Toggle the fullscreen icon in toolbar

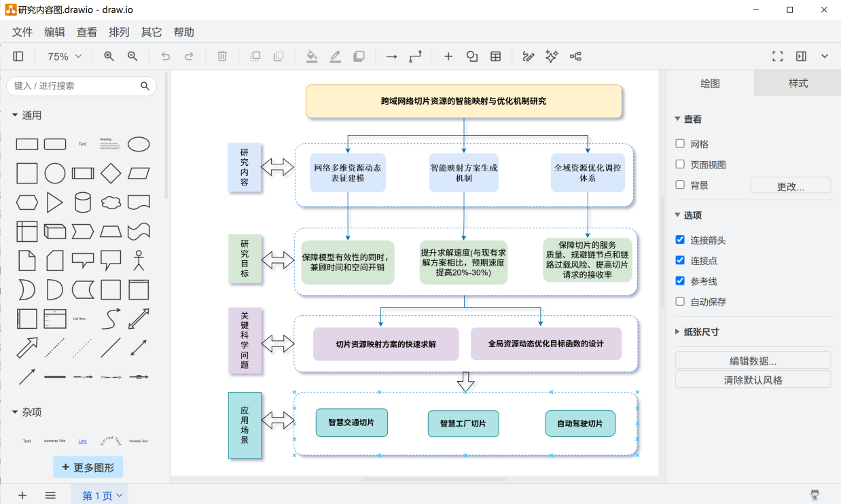[778, 56]
